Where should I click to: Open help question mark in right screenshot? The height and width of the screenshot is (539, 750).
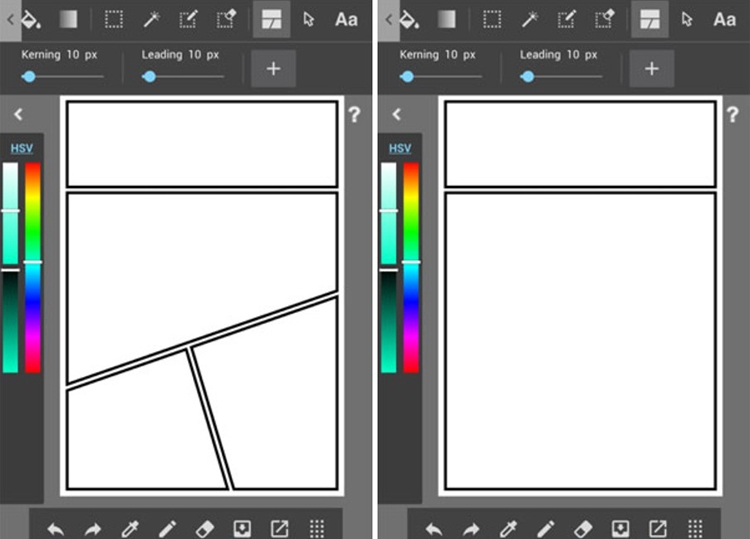point(732,115)
